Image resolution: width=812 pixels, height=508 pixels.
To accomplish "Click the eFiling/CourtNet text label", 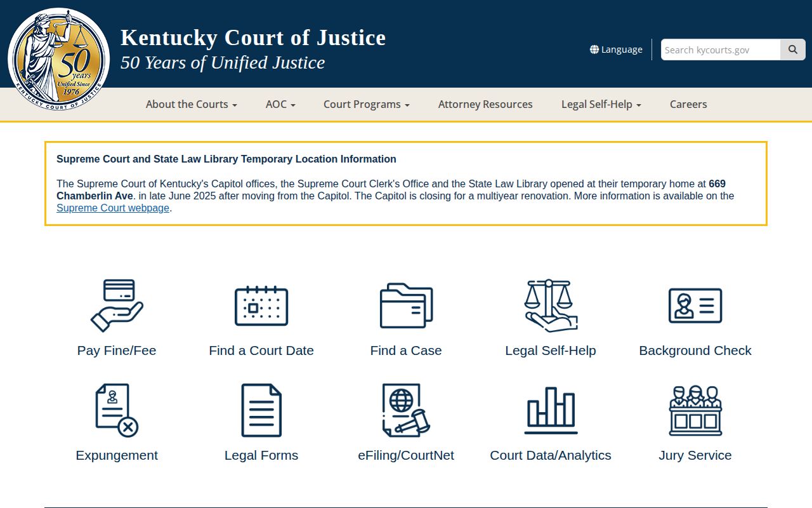I will (406, 455).
